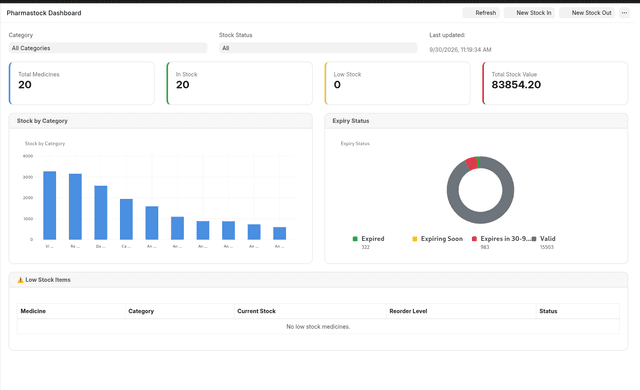Select the Total Stock Value card
Screen dimensions: 640x390
555,83
